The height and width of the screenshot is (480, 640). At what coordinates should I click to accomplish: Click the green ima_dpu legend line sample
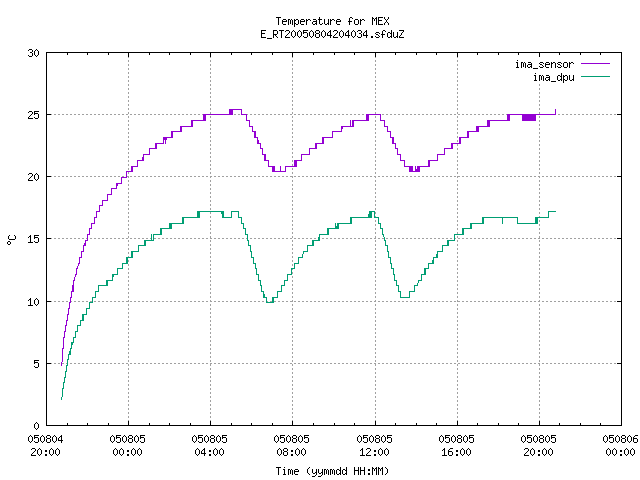click(x=596, y=76)
